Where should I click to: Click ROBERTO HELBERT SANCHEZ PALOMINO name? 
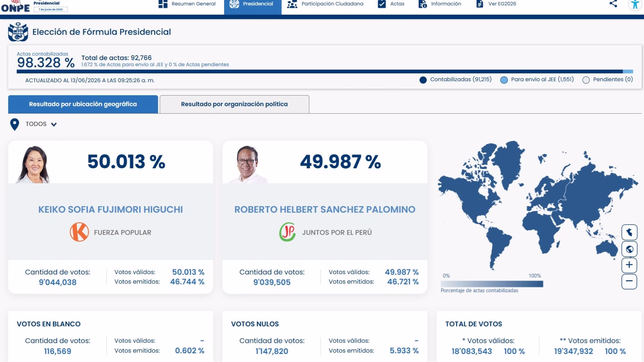[325, 209]
